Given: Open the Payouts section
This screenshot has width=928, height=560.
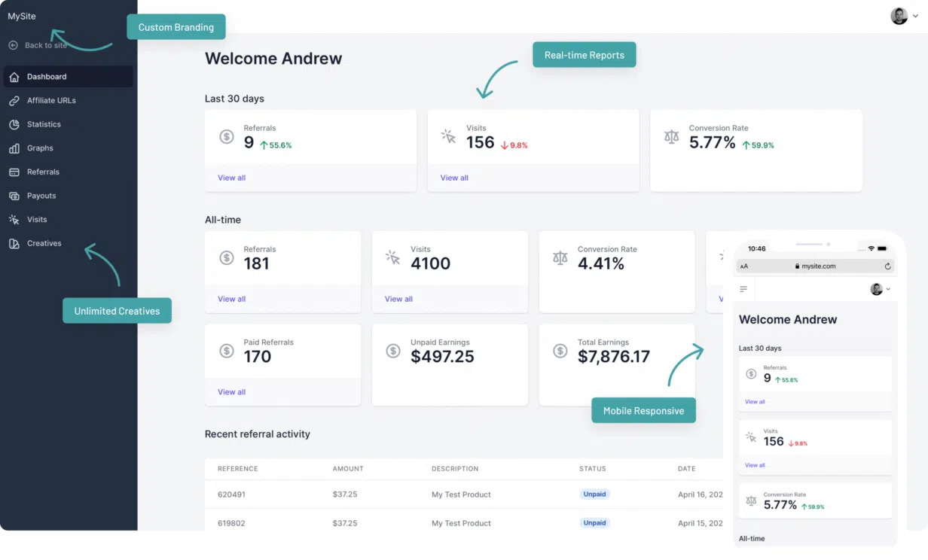Looking at the screenshot, I should click(41, 196).
